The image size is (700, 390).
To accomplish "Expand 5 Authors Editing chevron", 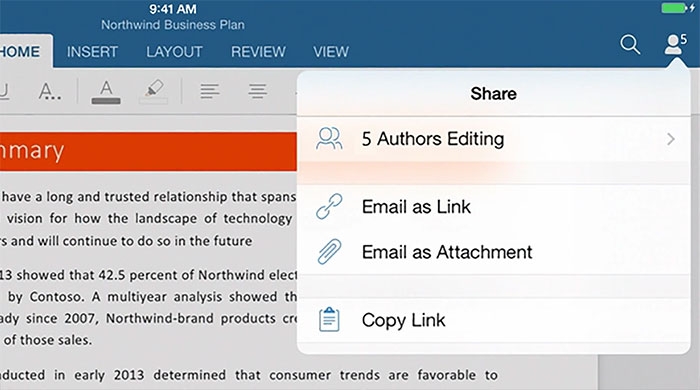I will pyautogui.click(x=671, y=139).
